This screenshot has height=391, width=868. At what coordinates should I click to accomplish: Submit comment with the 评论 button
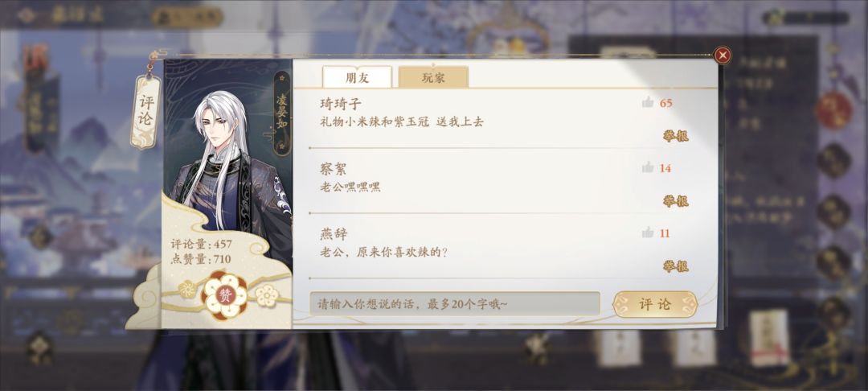click(x=655, y=304)
